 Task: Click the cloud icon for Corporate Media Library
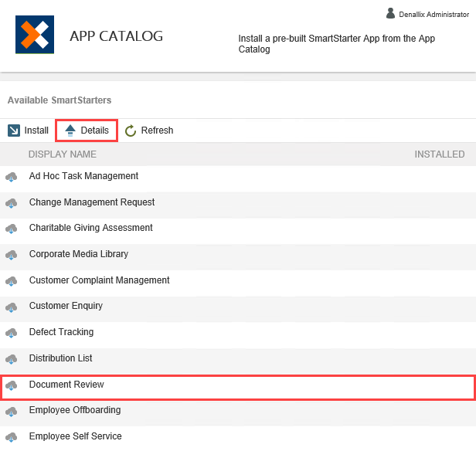12,255
